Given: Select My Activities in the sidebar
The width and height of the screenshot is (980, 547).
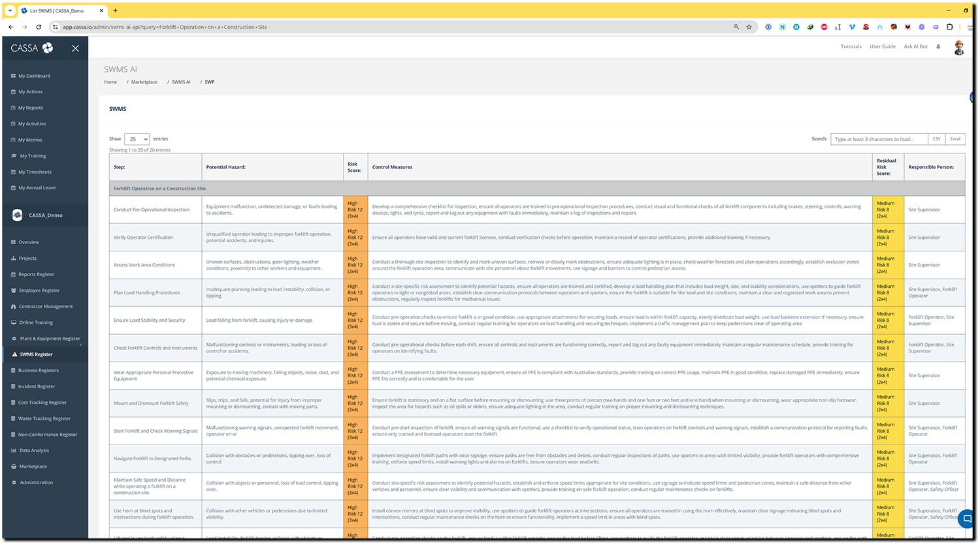Looking at the screenshot, I should coord(32,124).
